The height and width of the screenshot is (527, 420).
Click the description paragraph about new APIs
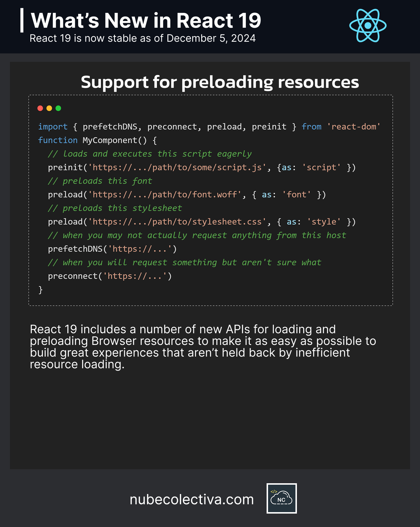[x=203, y=347]
